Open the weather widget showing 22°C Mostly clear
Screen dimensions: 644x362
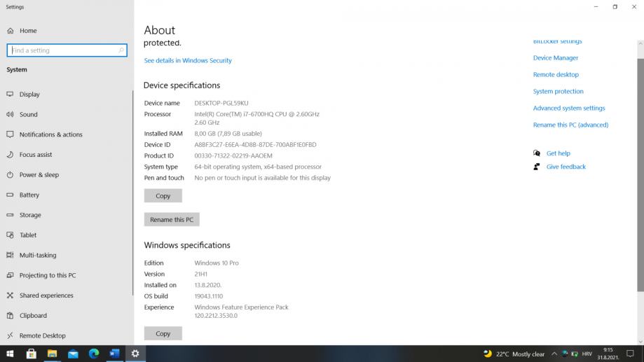514,354
